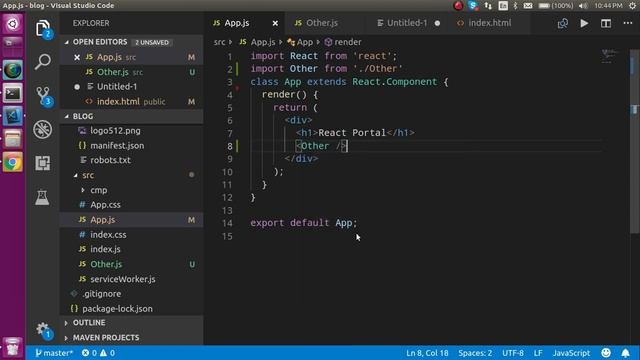Click the unsaved dot on Untitled-1 tab
The height and width of the screenshot is (360, 640).
[437, 23]
